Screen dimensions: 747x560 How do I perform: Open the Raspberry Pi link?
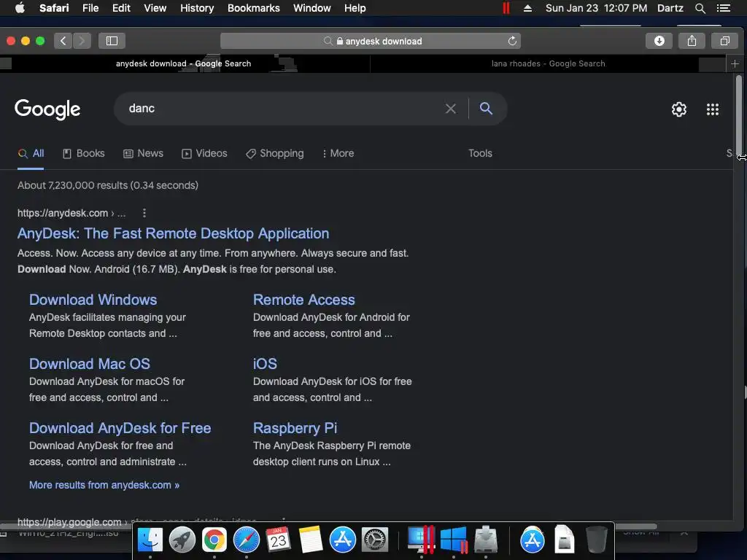point(295,428)
